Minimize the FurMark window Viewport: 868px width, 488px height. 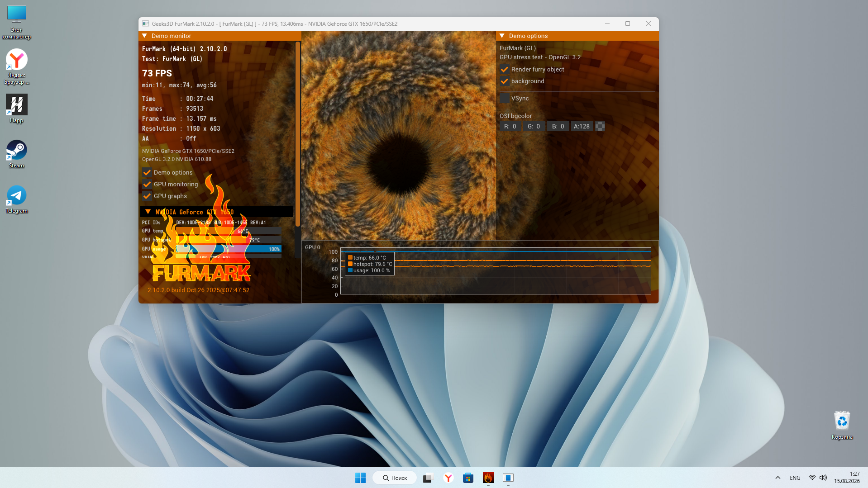click(x=607, y=24)
